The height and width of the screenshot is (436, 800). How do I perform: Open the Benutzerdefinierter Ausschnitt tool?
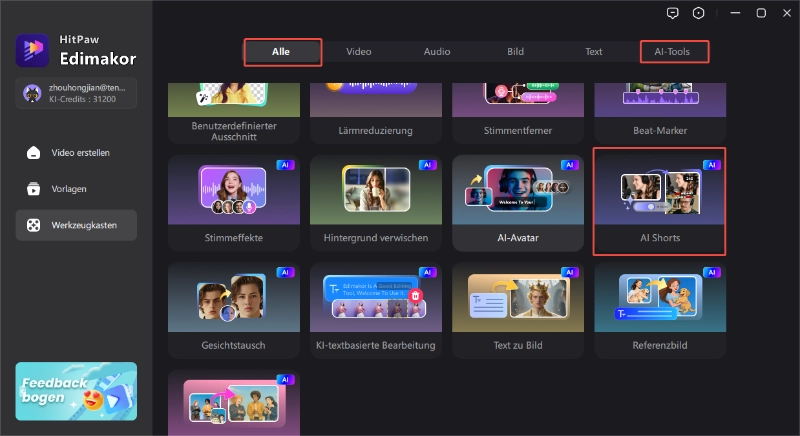click(234, 113)
